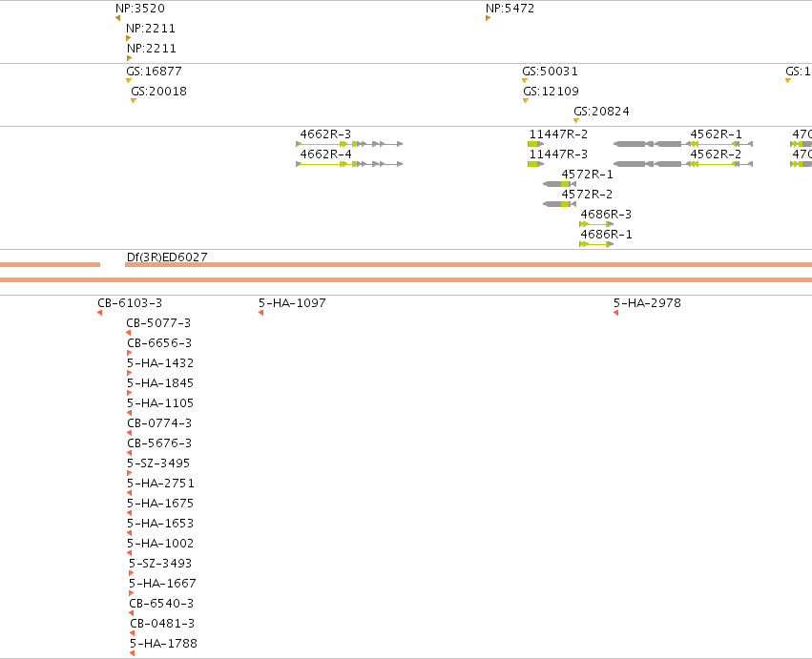This screenshot has width=812, height=659.
Task: Click the triangle marker under GS:20018
Action: coord(133,100)
